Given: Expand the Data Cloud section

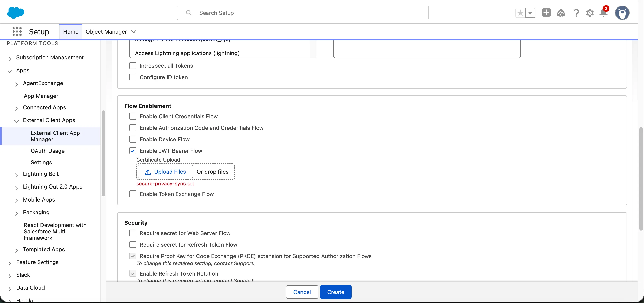Looking at the screenshot, I should (x=10, y=289).
